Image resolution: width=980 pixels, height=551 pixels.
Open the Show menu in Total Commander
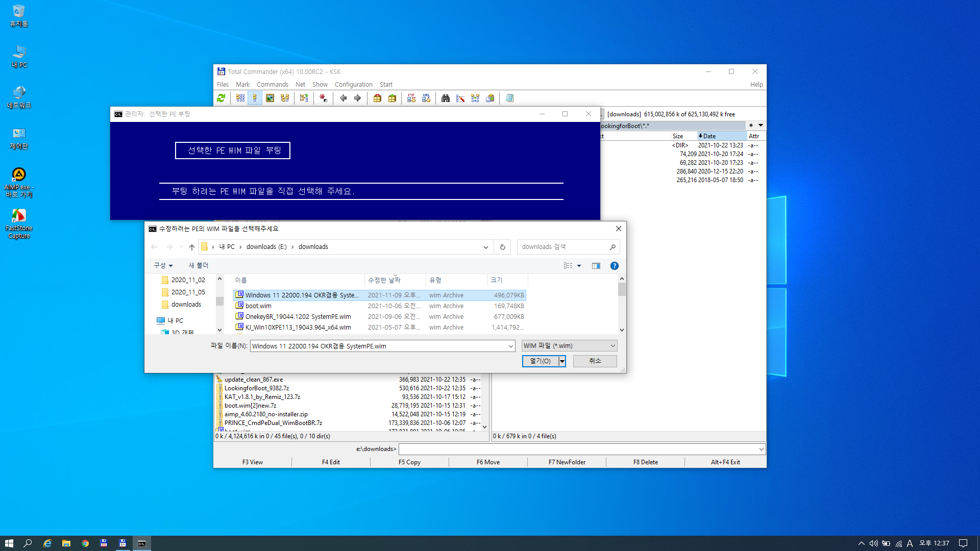(x=320, y=85)
